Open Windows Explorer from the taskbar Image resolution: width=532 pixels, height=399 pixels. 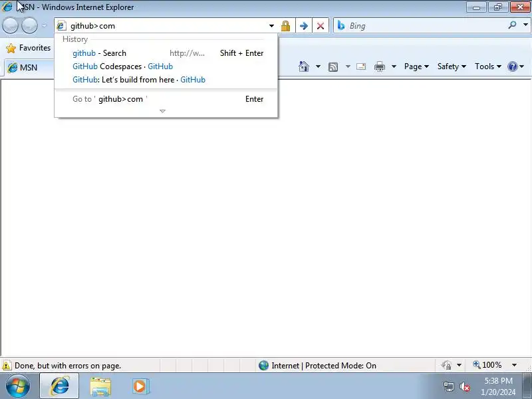100,386
